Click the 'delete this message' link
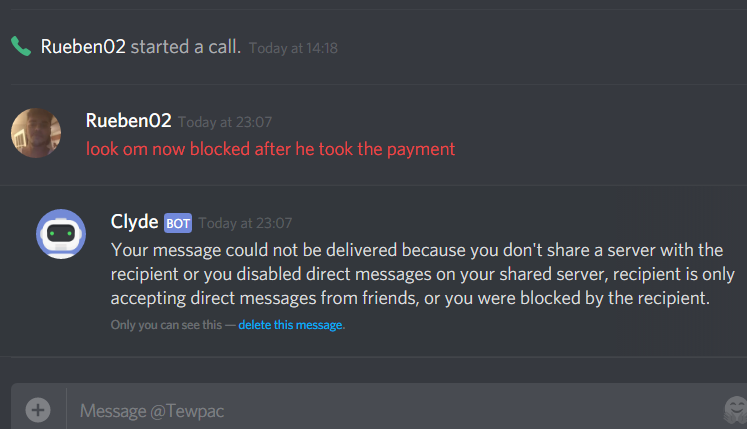This screenshot has height=429, width=747. (290, 325)
